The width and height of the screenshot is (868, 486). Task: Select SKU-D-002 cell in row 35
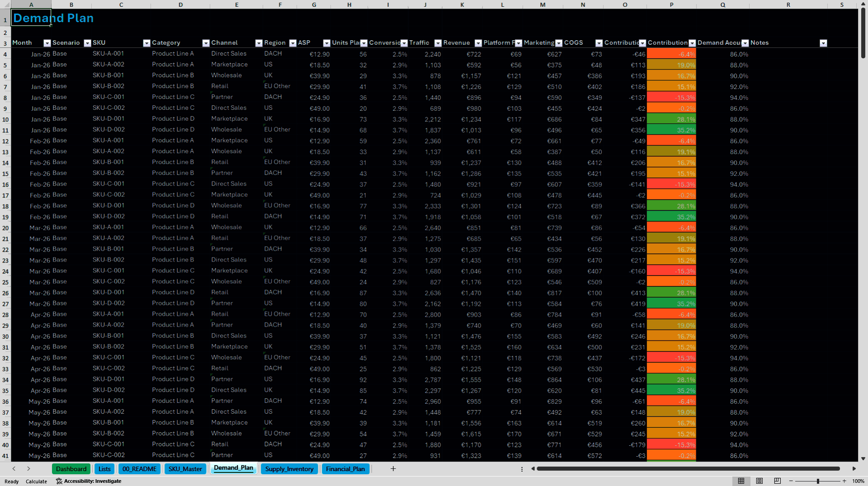pyautogui.click(x=121, y=390)
